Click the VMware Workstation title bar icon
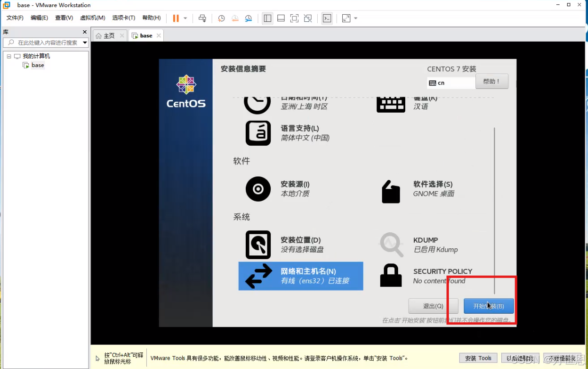This screenshot has width=588, height=369. click(7, 5)
